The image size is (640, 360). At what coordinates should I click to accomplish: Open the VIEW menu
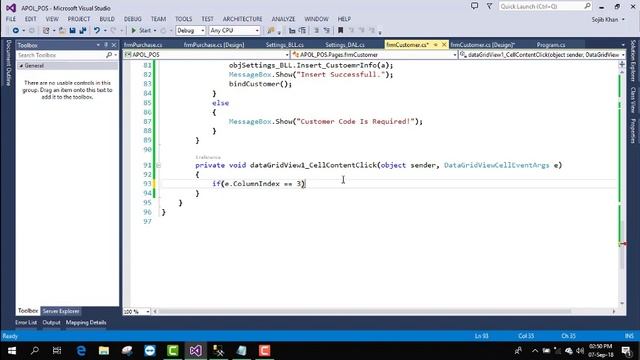click(52, 19)
